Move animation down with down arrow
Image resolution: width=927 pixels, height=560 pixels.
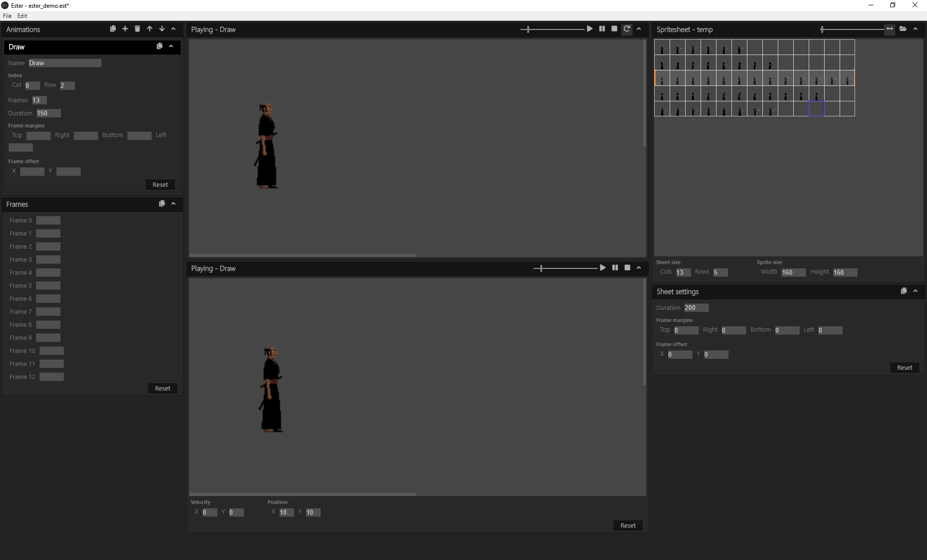(162, 29)
